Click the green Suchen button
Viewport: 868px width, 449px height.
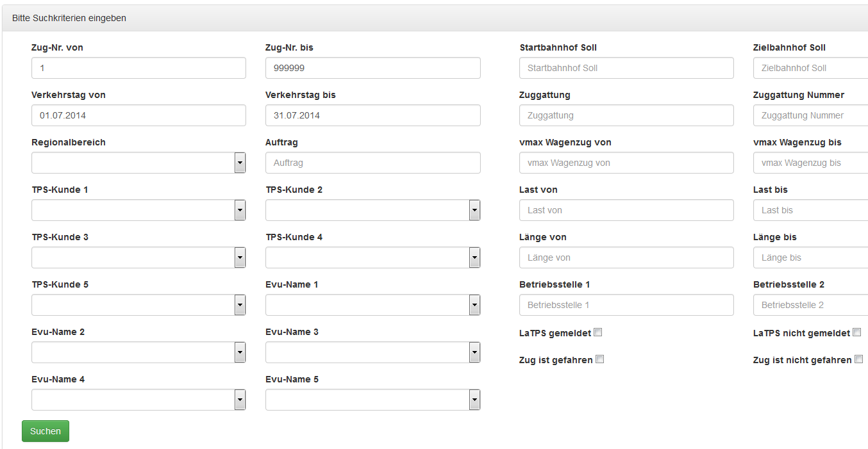click(x=46, y=431)
